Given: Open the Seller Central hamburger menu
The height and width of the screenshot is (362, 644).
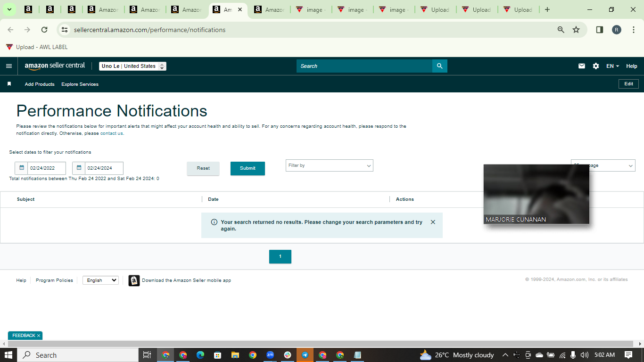Looking at the screenshot, I should [x=8, y=66].
